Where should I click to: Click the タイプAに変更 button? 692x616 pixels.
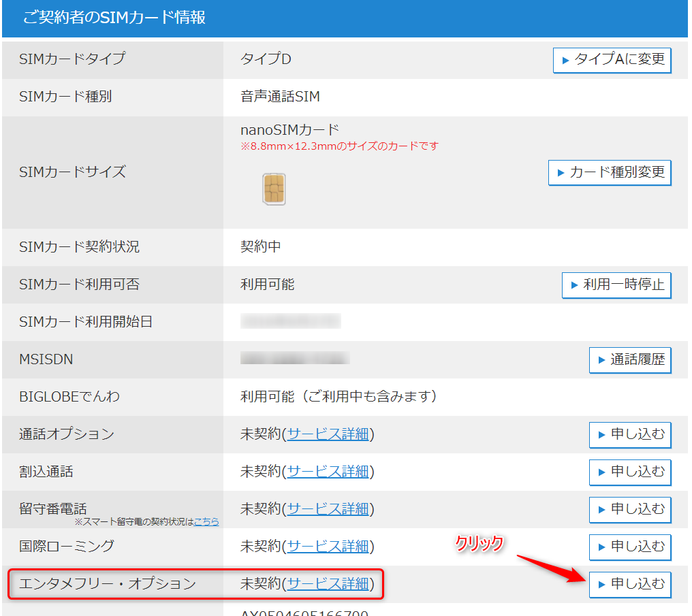click(x=612, y=59)
